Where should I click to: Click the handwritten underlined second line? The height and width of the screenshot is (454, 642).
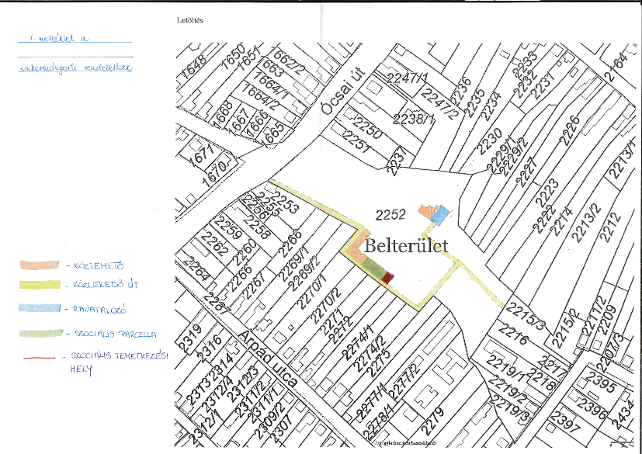coord(74,66)
